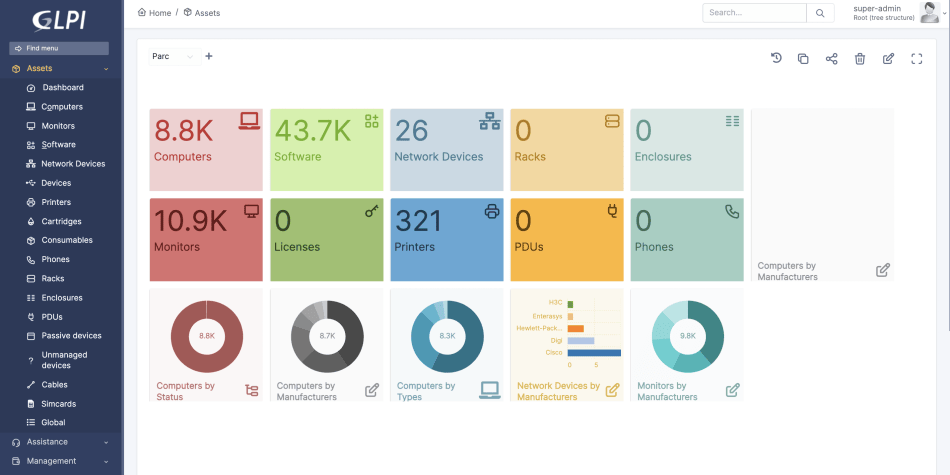
Task: Delete dashboard with the trash icon
Action: [860, 59]
